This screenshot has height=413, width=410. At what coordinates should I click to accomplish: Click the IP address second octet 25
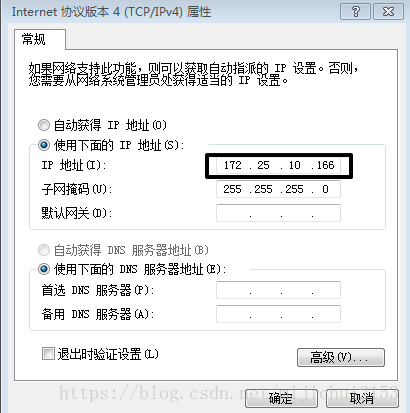click(x=263, y=165)
